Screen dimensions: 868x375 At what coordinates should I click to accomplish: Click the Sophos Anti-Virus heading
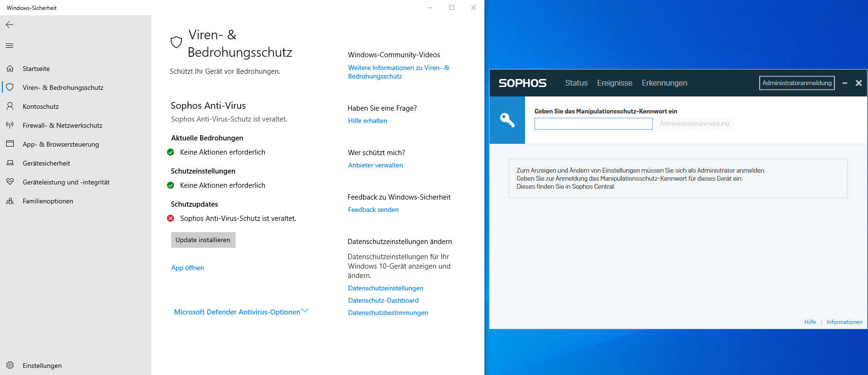click(208, 106)
